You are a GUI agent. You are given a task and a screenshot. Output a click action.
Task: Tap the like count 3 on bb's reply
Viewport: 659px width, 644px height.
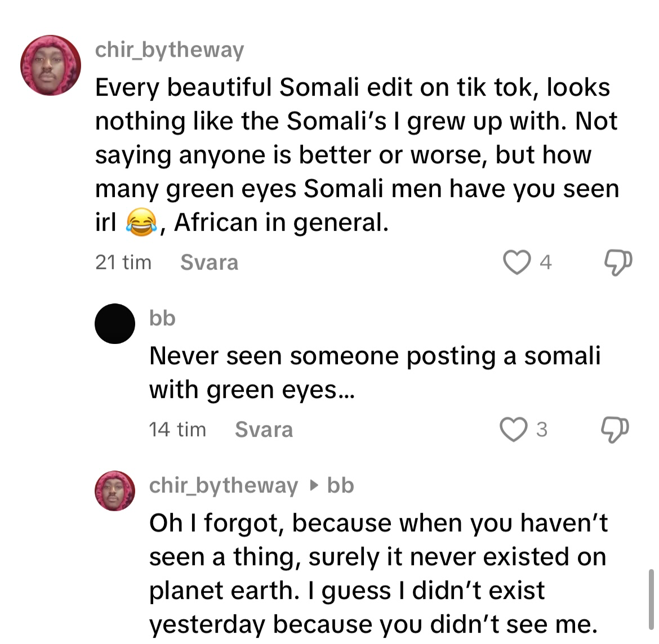(x=541, y=430)
